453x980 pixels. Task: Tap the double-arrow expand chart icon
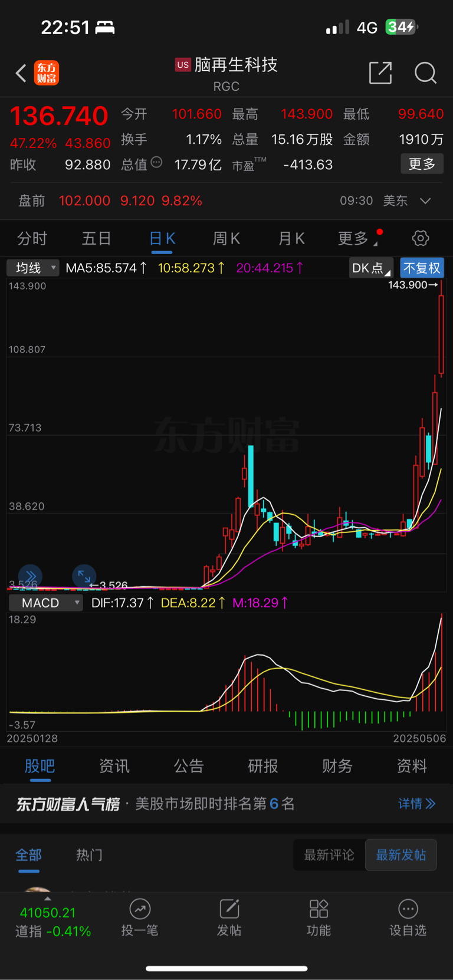click(x=30, y=577)
